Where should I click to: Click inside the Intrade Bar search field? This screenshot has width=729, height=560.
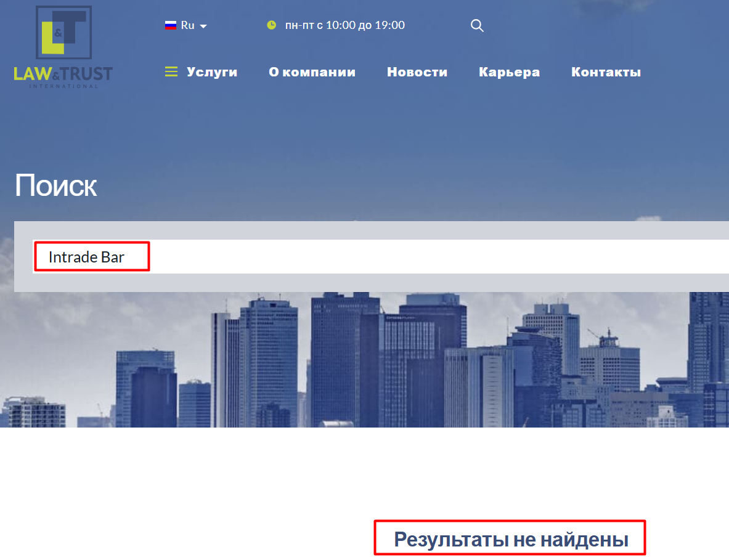click(91, 256)
